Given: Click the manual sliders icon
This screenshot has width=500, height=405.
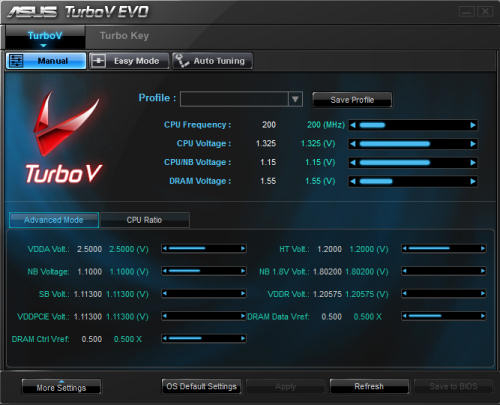Looking at the screenshot, I should (x=16, y=61).
